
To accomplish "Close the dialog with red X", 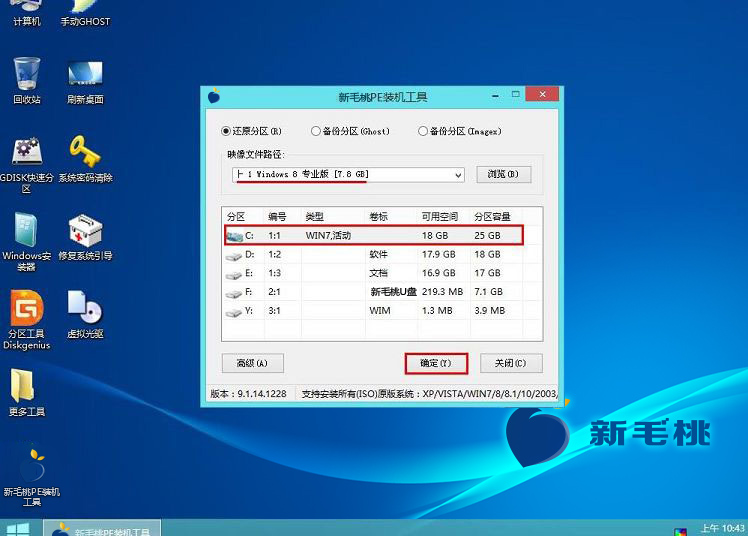I will tap(542, 94).
